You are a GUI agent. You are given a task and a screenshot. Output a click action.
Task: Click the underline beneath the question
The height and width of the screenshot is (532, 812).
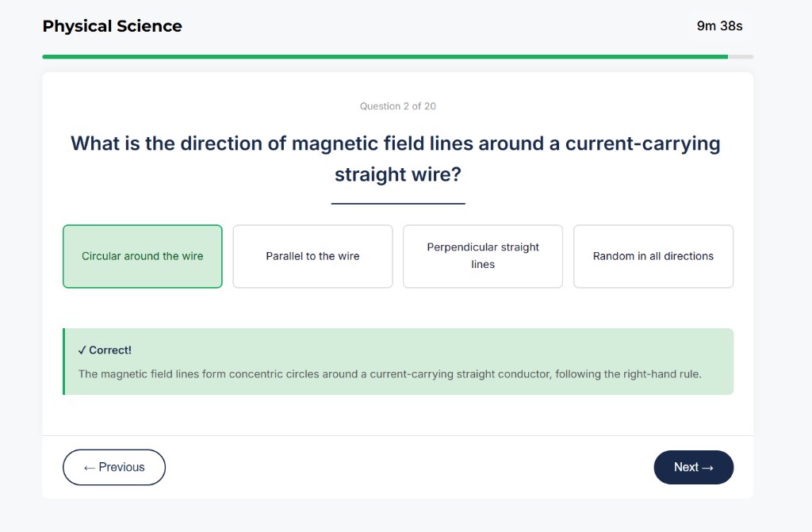click(x=397, y=202)
